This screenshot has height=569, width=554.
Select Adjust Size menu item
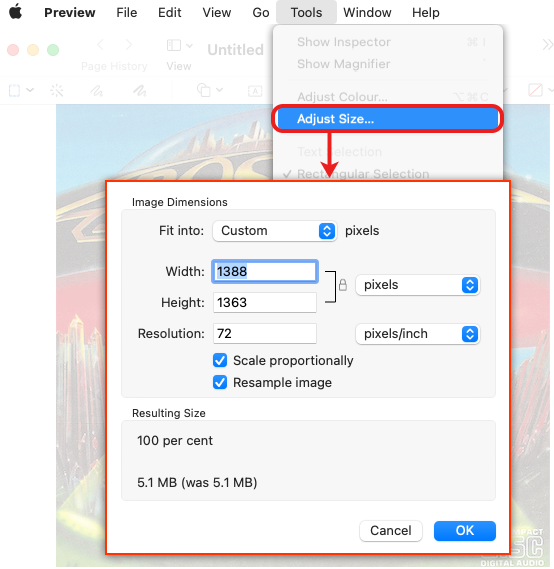pos(387,119)
